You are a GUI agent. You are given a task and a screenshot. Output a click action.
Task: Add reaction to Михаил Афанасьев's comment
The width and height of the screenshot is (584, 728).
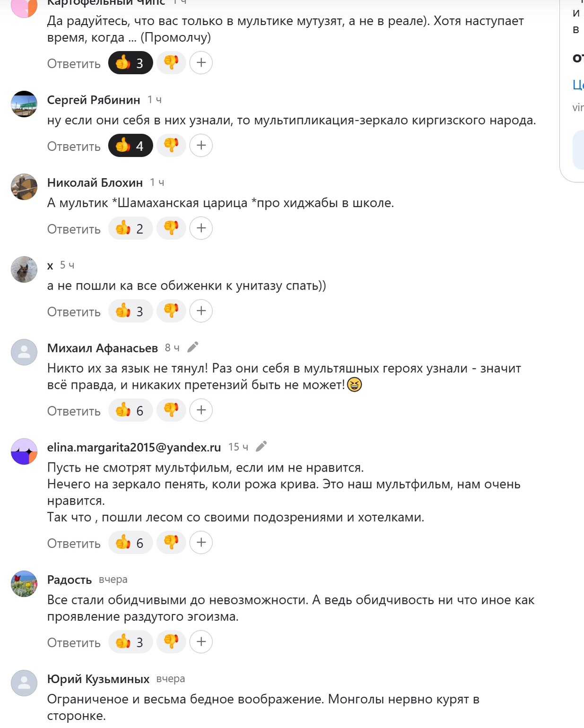point(201,410)
